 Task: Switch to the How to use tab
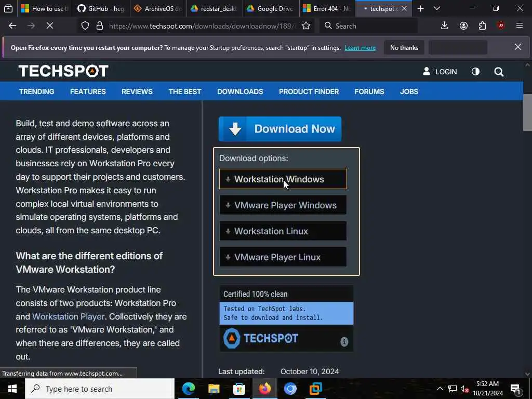[x=45, y=8]
